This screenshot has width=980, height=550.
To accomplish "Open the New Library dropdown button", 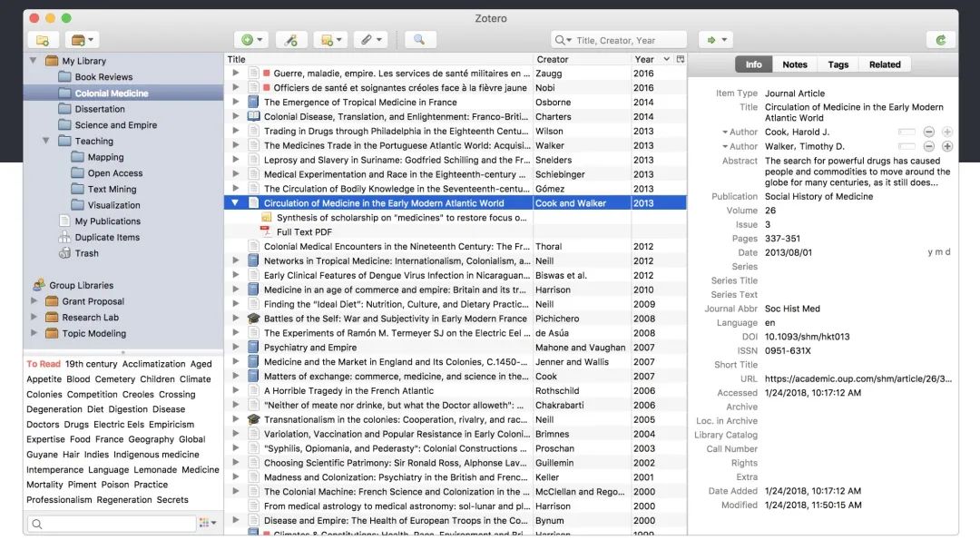I will coord(82,40).
